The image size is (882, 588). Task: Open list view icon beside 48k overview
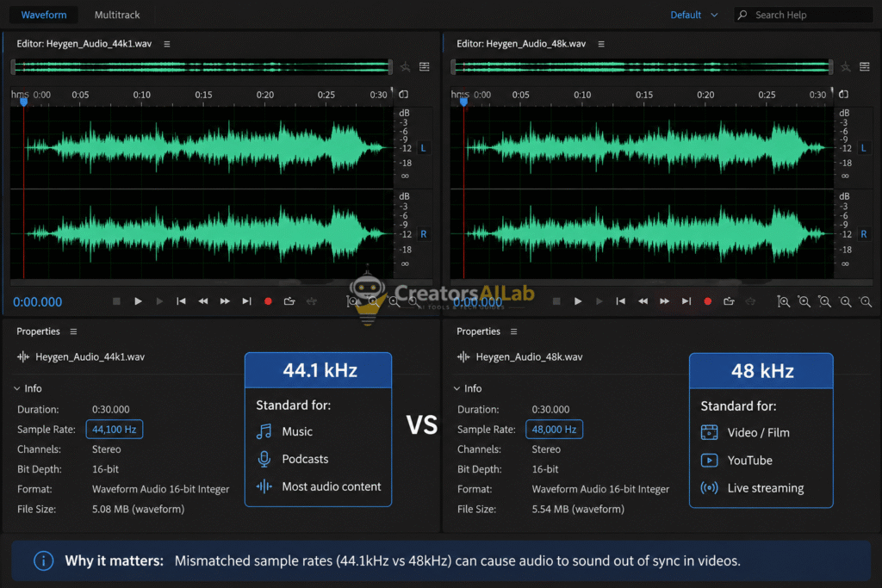click(865, 67)
